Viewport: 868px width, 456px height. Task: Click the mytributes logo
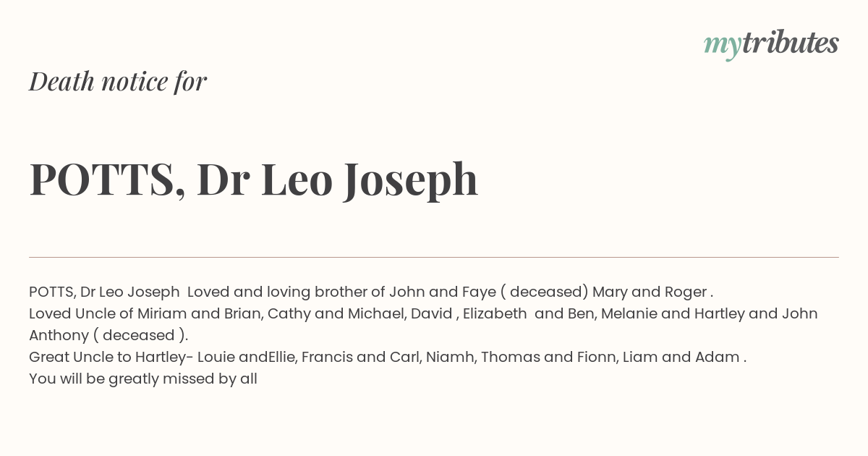pyautogui.click(x=771, y=44)
